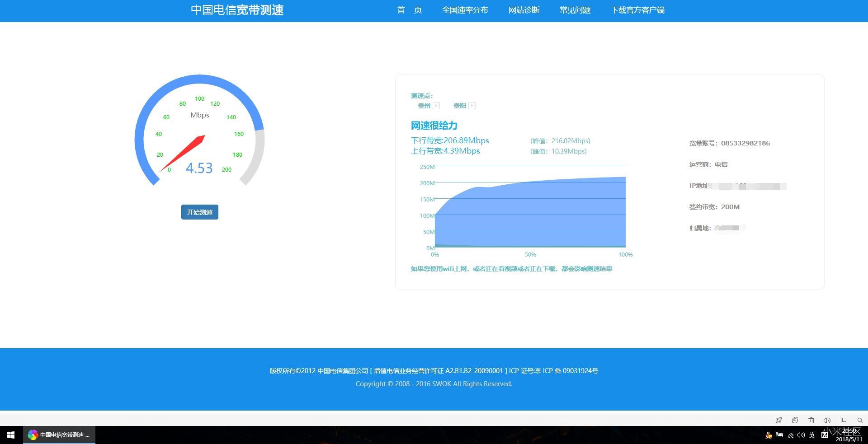Click the 网速很给力 result heading
Screen dimensions: 868x444
click(x=434, y=126)
